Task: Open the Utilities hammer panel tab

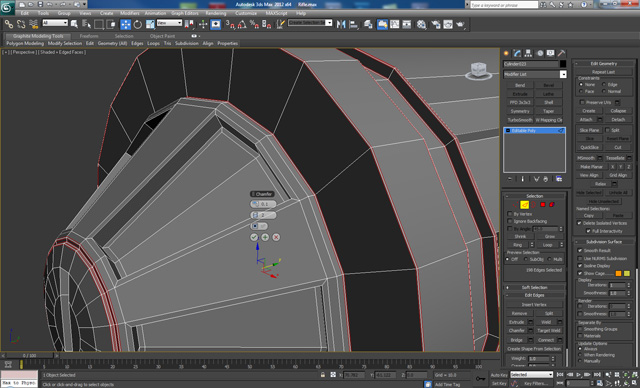Action: [562, 53]
